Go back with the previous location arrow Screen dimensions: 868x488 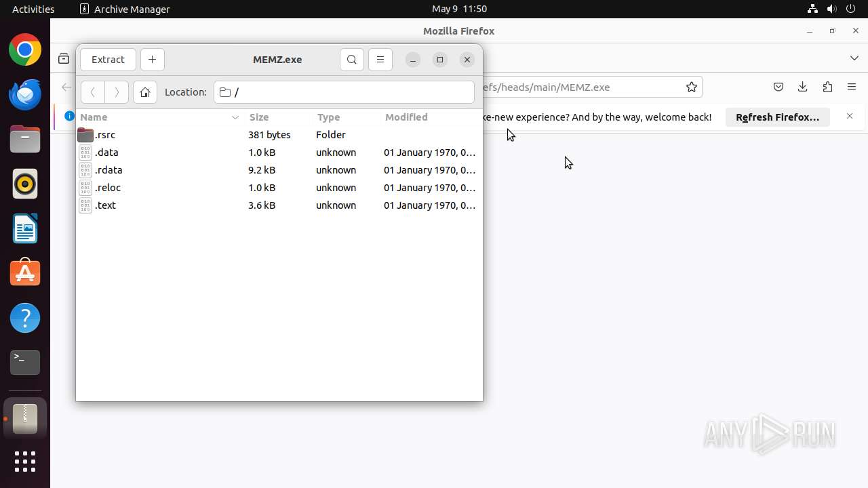[x=93, y=92]
